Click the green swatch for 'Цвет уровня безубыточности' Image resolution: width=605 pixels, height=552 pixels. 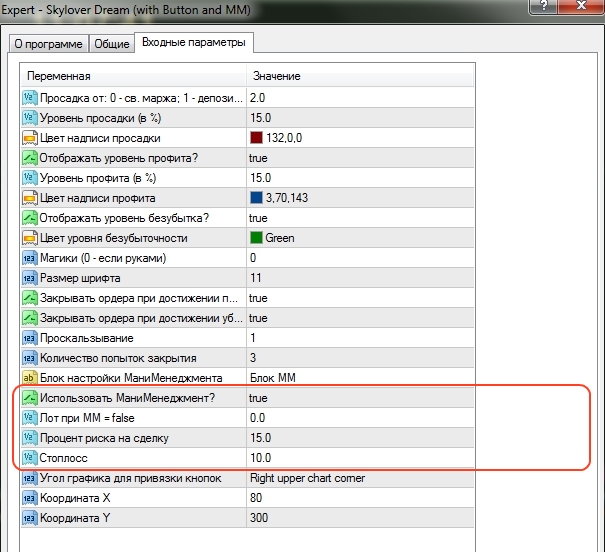coord(256,238)
